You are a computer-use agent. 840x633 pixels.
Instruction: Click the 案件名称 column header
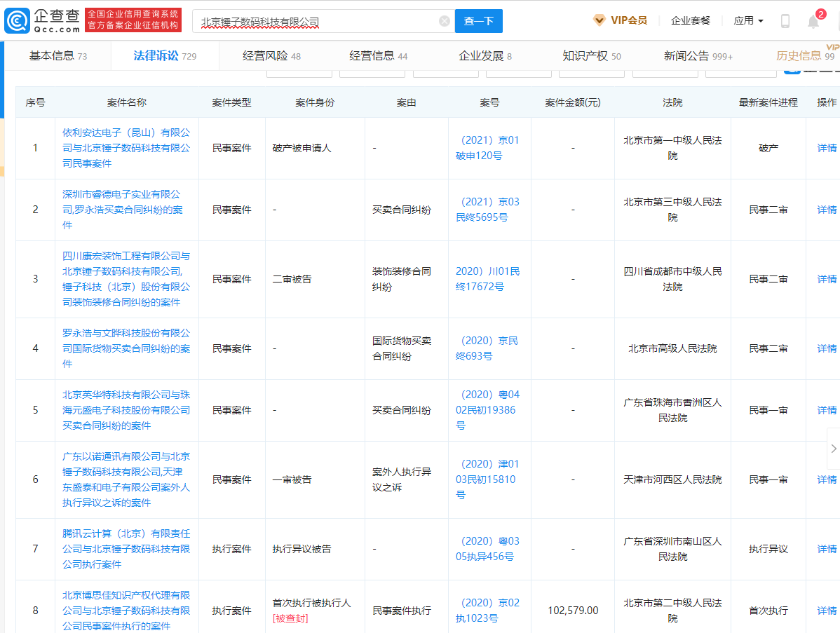point(126,102)
